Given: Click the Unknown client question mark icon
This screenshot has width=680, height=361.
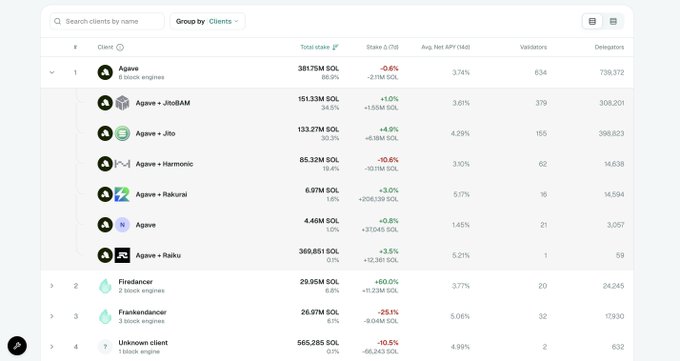Looking at the screenshot, I should [105, 347].
